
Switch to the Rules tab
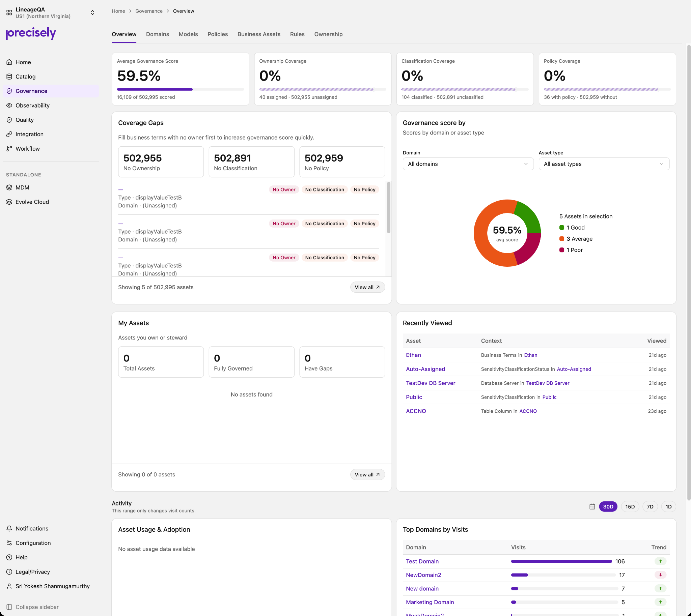pos(297,34)
